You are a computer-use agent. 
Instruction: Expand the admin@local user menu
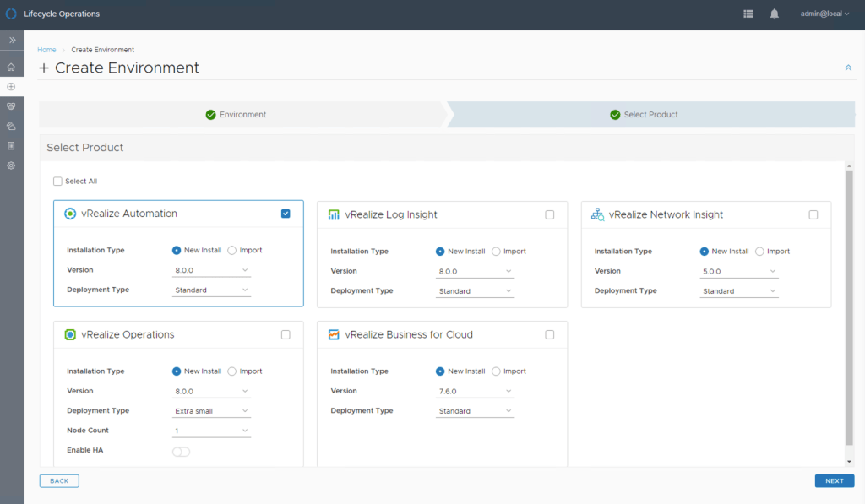[x=824, y=14]
